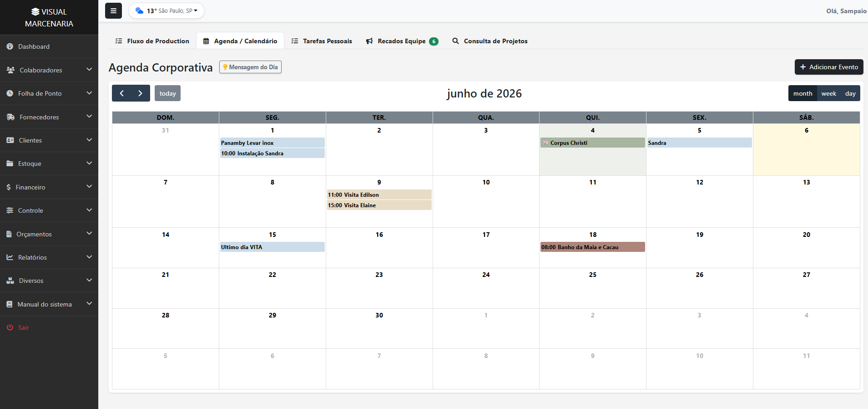Open Consulta de Projetos tab
This screenshot has height=409, width=868.
click(x=490, y=41)
